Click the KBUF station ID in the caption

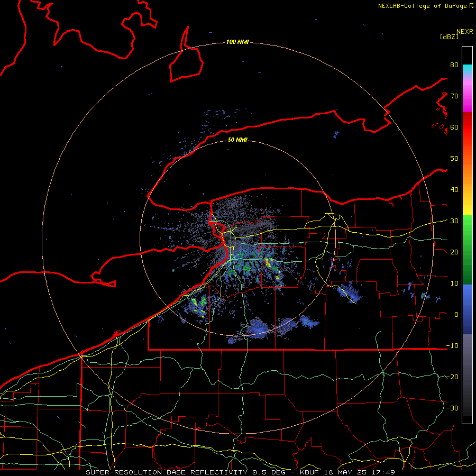(310, 472)
